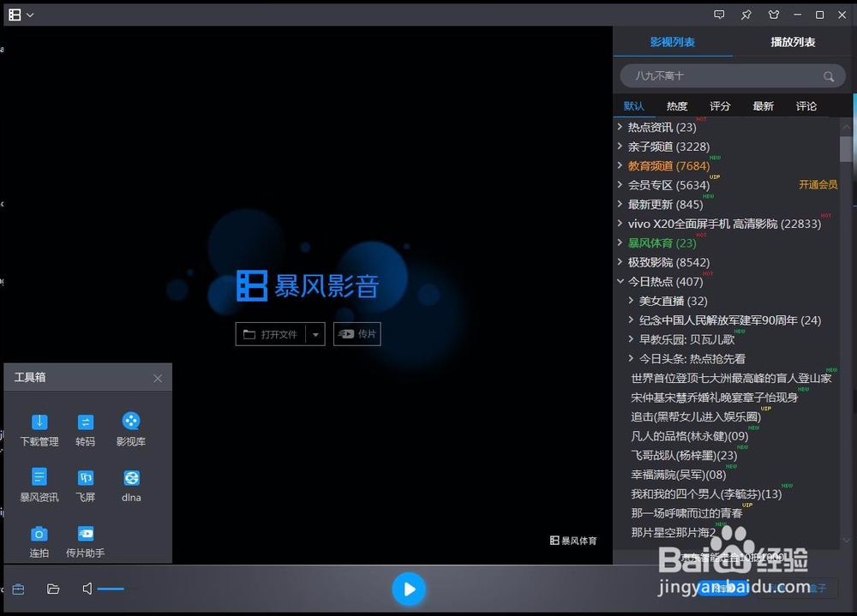This screenshot has height=616, width=857.
Task: Select 凡人的品格(林永健)(09) item
Action: pos(690,435)
